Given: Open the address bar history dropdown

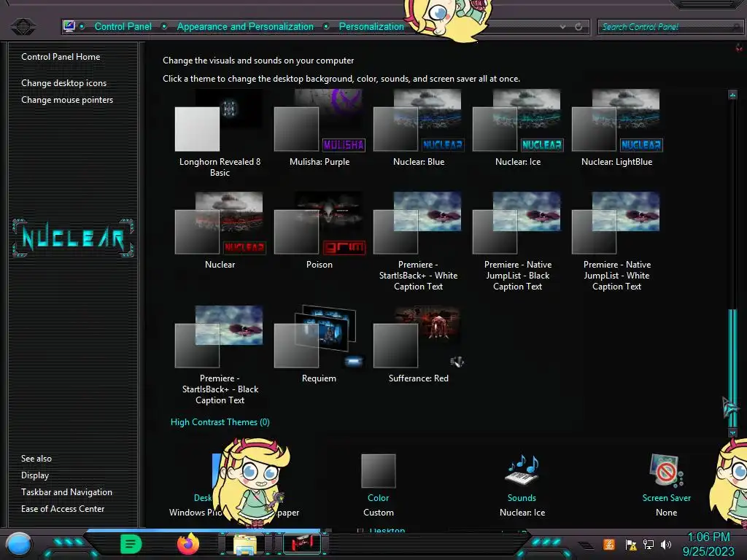Looking at the screenshot, I should (x=563, y=27).
